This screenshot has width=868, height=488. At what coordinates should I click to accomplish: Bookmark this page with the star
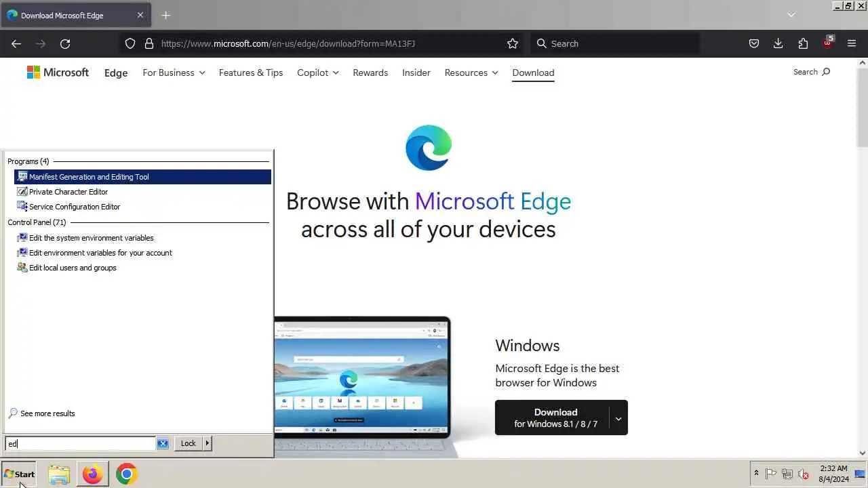click(x=513, y=43)
